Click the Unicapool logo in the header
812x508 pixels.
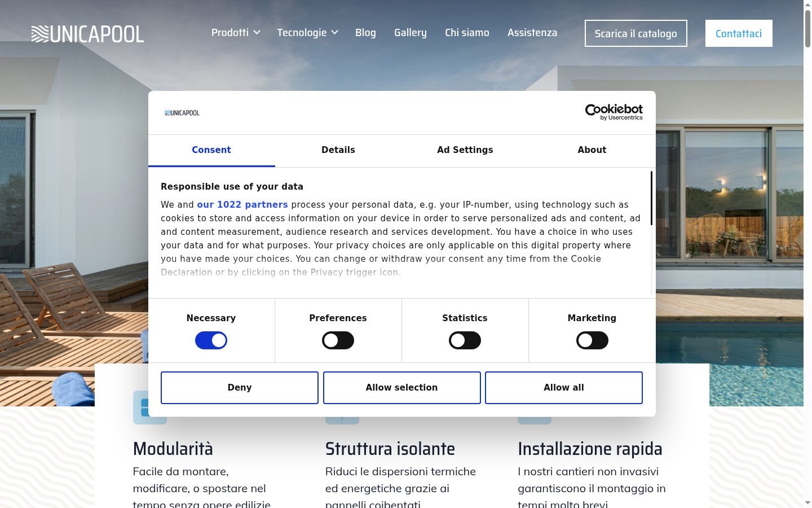tap(87, 34)
